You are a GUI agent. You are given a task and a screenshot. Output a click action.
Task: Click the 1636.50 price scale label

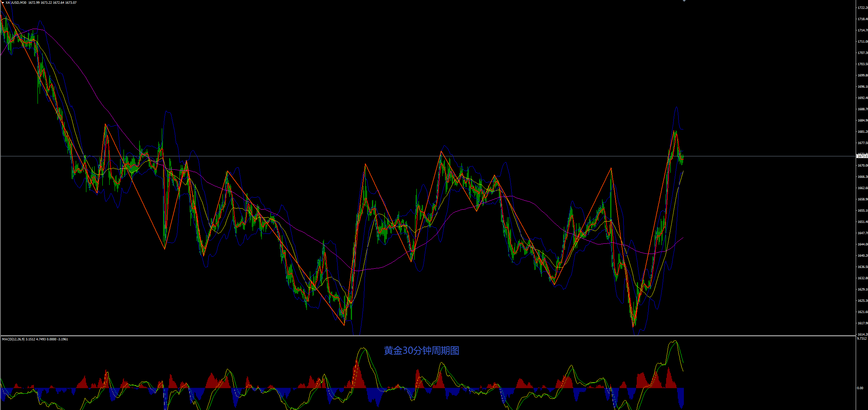tap(863, 267)
